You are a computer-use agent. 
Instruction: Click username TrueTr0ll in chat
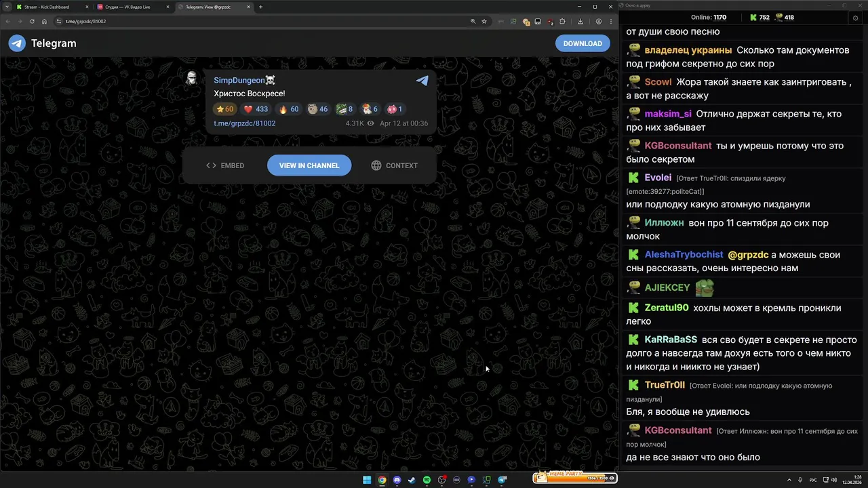[665, 385]
